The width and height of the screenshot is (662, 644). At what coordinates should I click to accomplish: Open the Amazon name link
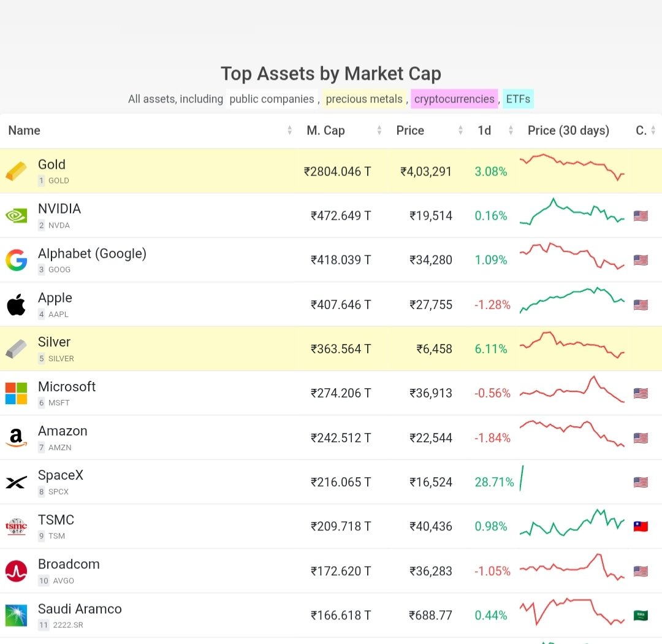click(x=63, y=431)
